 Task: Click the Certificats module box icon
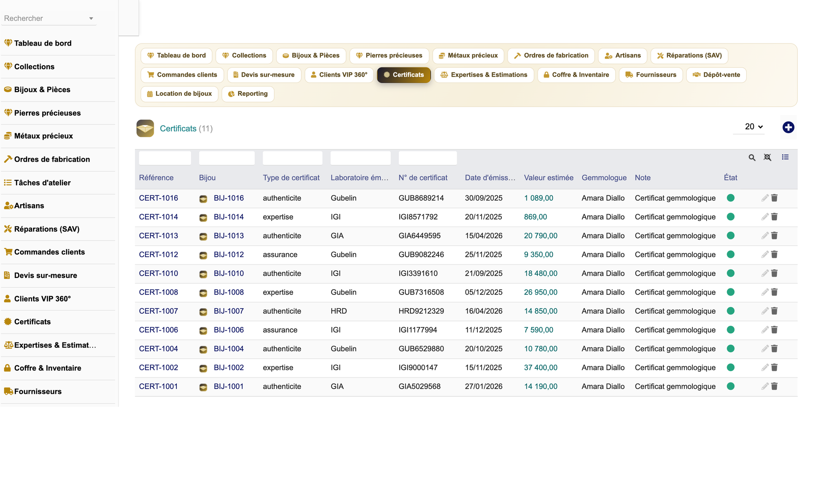click(145, 129)
